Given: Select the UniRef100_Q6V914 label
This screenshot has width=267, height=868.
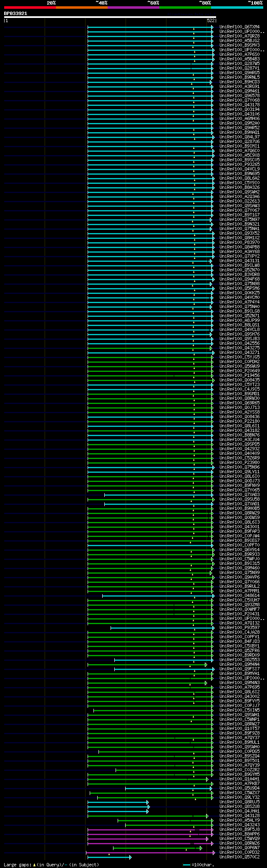Looking at the screenshot, I should [239, 550].
